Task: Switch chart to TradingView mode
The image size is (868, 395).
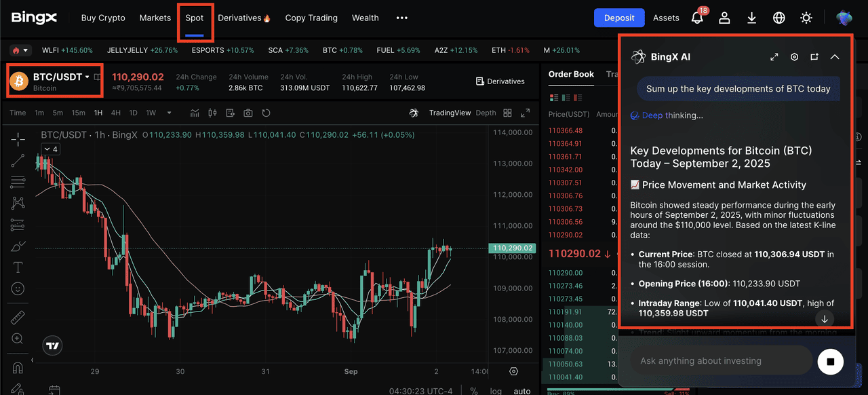Action: coord(450,113)
